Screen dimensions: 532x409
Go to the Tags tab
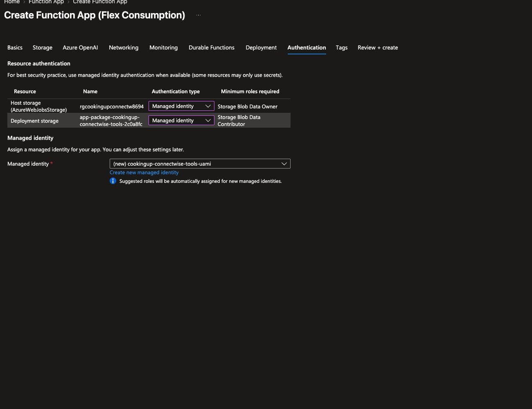[342, 47]
